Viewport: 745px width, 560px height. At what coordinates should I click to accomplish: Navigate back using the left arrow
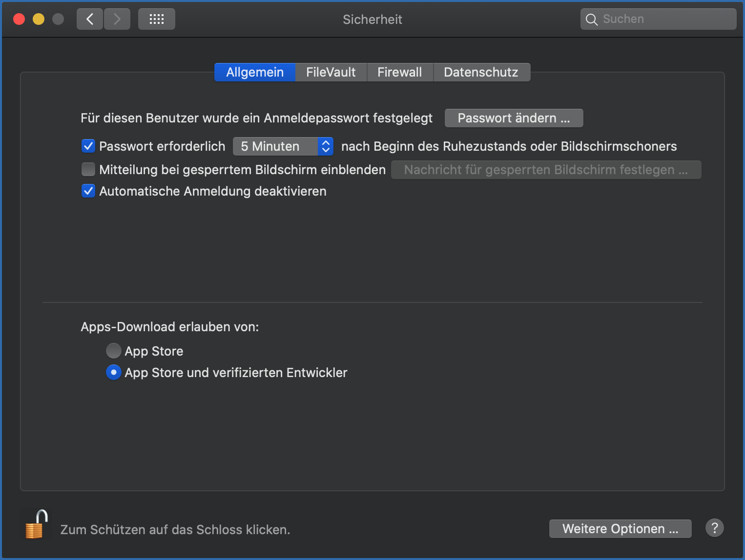coord(89,19)
